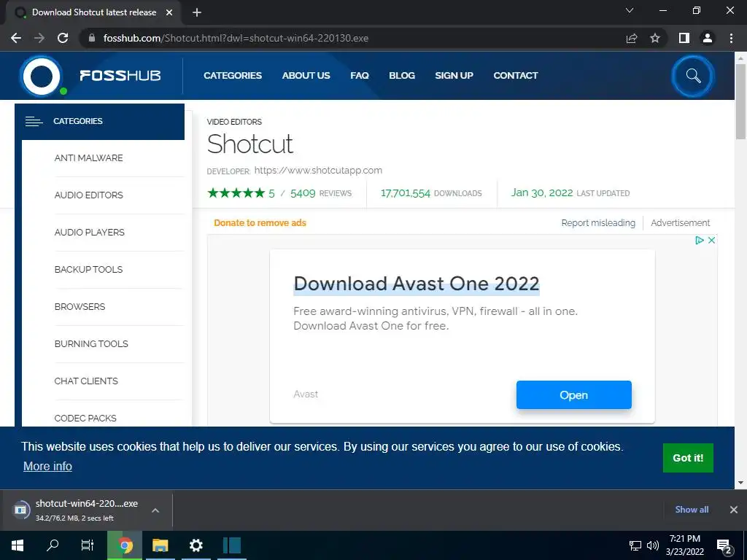Click the Chrome taskbar icon
Screen dimensions: 747x560
coord(125,545)
